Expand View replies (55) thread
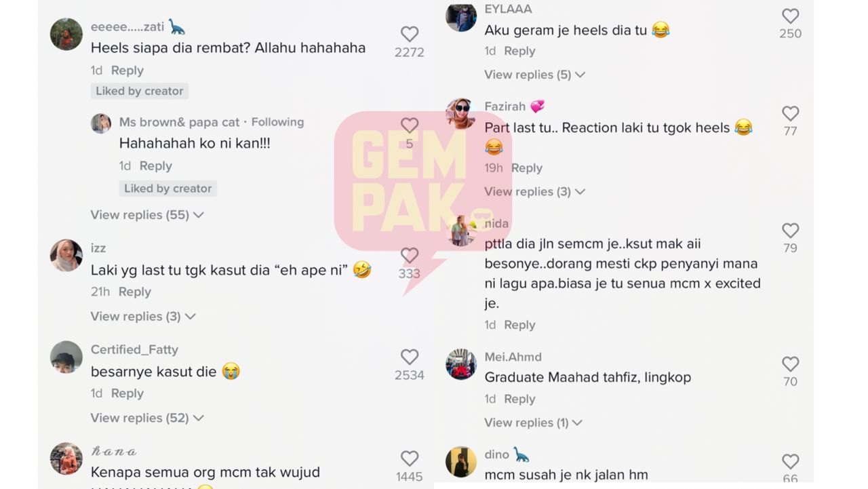The width and height of the screenshot is (868, 489). [x=147, y=215]
